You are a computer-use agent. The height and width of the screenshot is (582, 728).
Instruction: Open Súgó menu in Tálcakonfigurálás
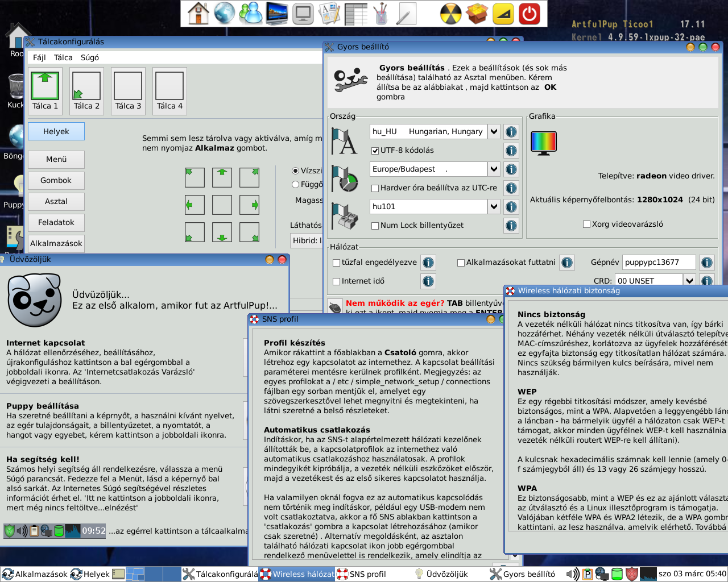click(90, 57)
